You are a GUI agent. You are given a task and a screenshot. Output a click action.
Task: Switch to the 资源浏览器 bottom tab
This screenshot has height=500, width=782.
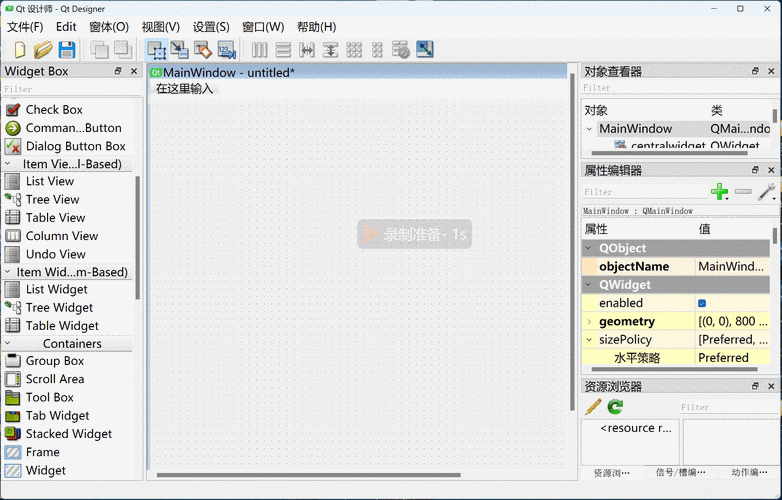pyautogui.click(x=611, y=473)
